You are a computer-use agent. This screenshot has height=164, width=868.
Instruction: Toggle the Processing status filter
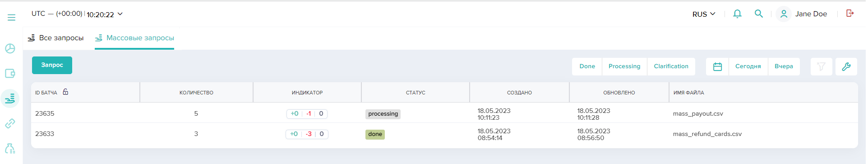(624, 66)
